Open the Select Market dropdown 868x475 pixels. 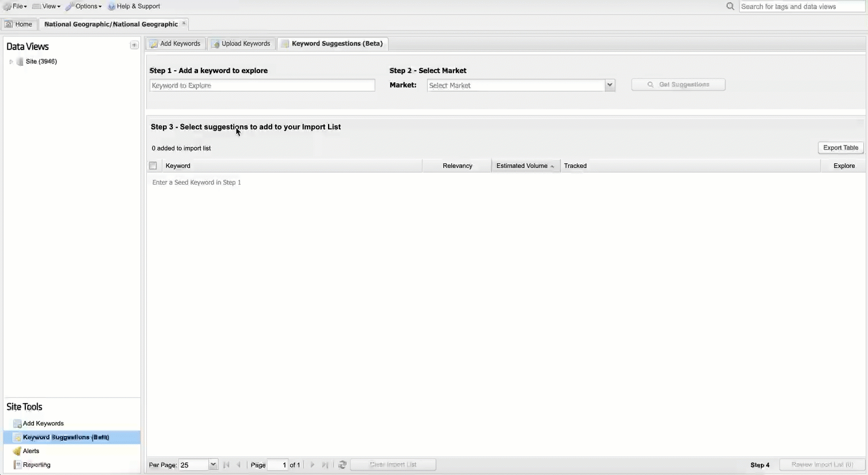coord(610,85)
